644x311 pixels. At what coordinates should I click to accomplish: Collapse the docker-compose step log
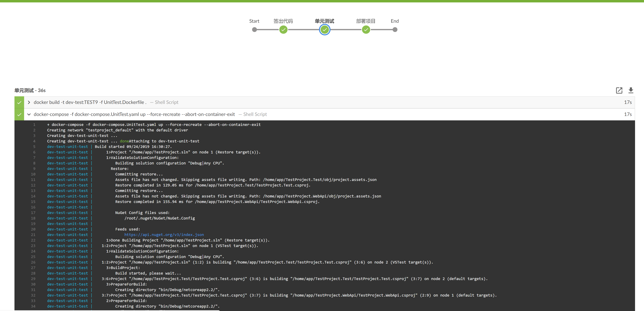(29, 114)
